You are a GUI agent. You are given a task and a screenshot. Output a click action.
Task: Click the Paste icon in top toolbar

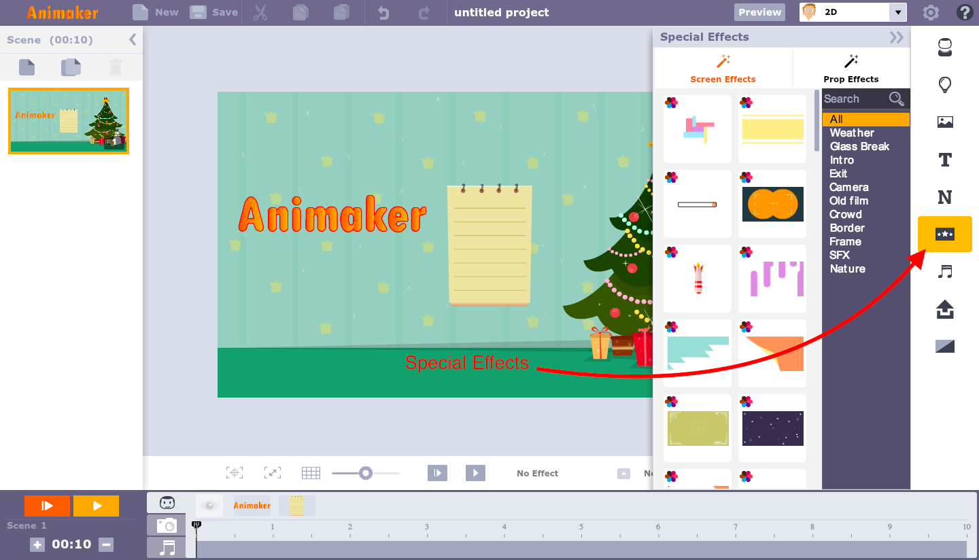[342, 12]
